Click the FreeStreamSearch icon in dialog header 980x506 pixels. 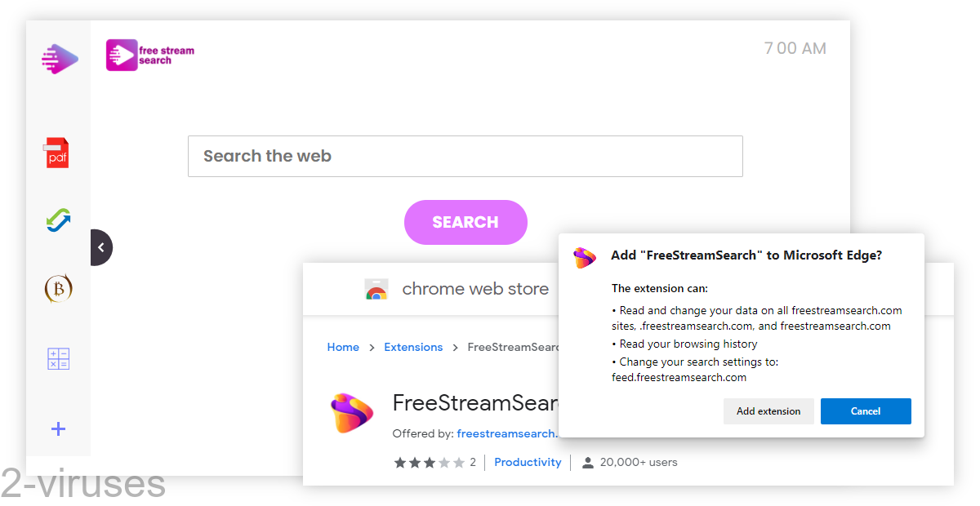point(585,258)
